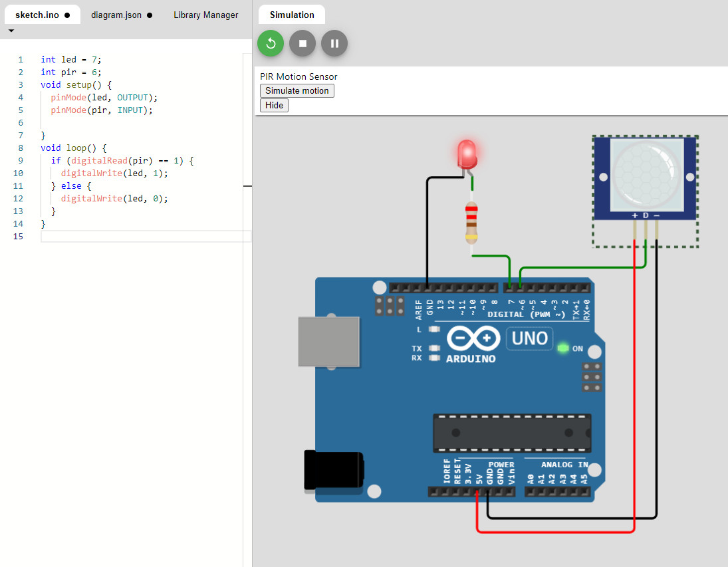The height and width of the screenshot is (567, 728).
Task: Click 'digitalWrite(led, 0);' code line
Action: 114,198
